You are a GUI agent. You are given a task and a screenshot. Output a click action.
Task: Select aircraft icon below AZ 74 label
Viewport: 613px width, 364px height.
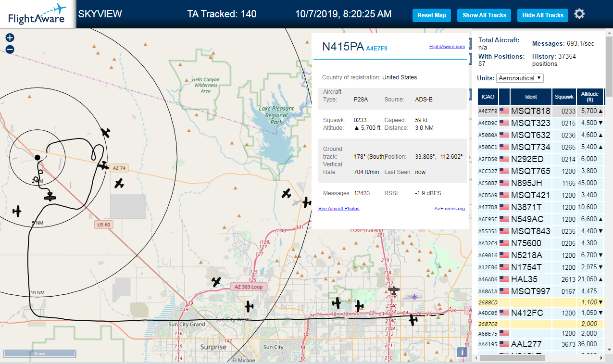tap(119, 183)
